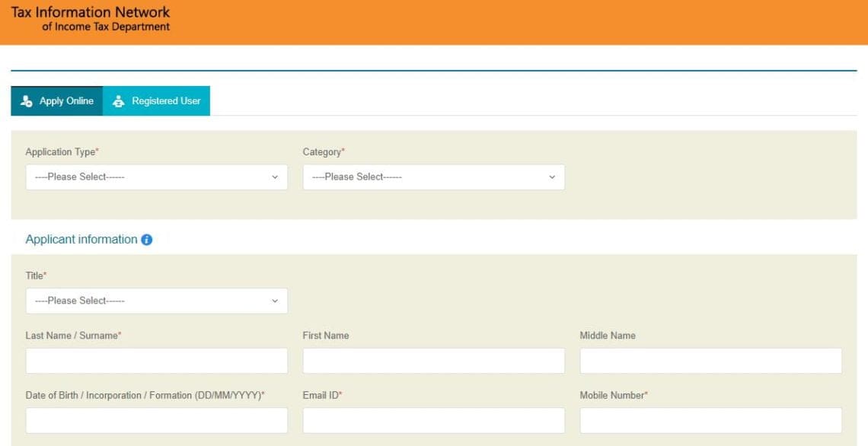This screenshot has width=868, height=446.
Task: Click the Applicant information heading
Action: pos(82,239)
